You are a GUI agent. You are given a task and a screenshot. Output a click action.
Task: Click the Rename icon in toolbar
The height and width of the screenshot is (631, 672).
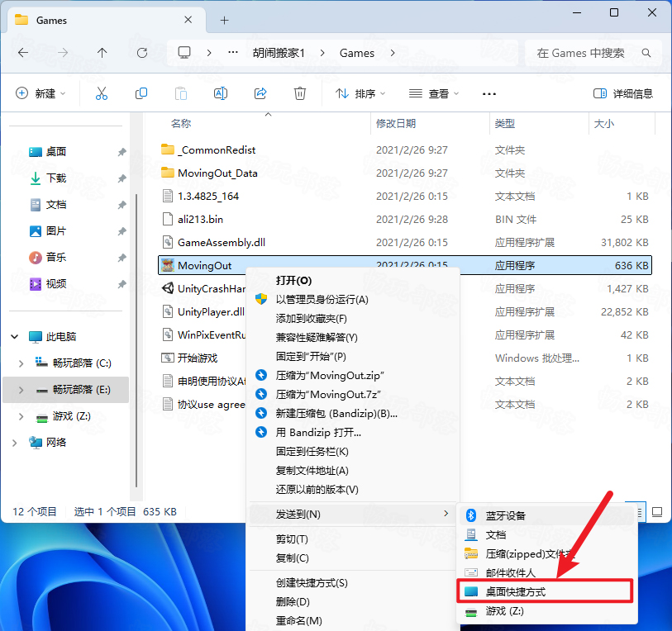[x=221, y=93]
